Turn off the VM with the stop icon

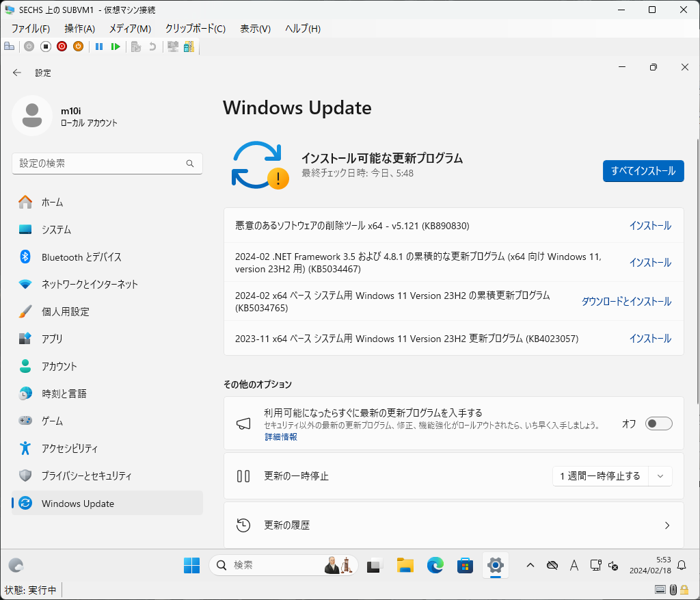point(46,47)
